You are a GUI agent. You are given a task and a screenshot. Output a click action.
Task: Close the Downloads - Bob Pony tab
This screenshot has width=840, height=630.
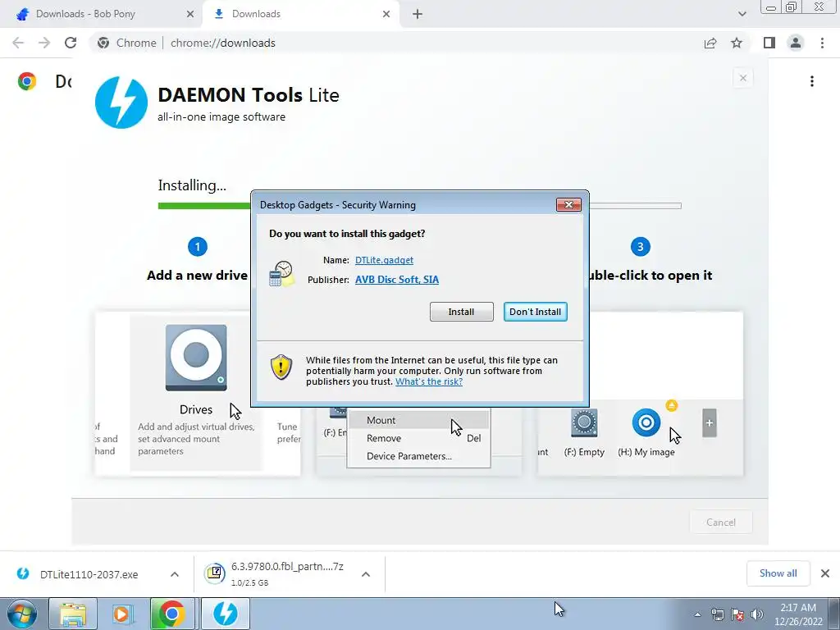[x=189, y=14]
